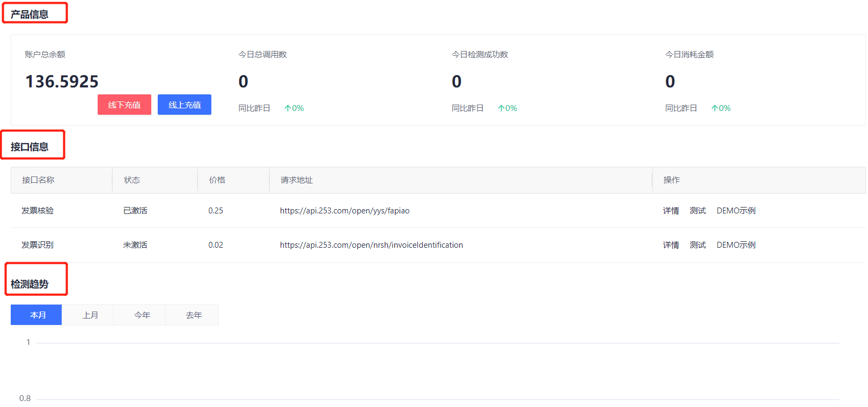The width and height of the screenshot is (868, 407).
Task: Click the price value 0.02
Action: point(216,245)
